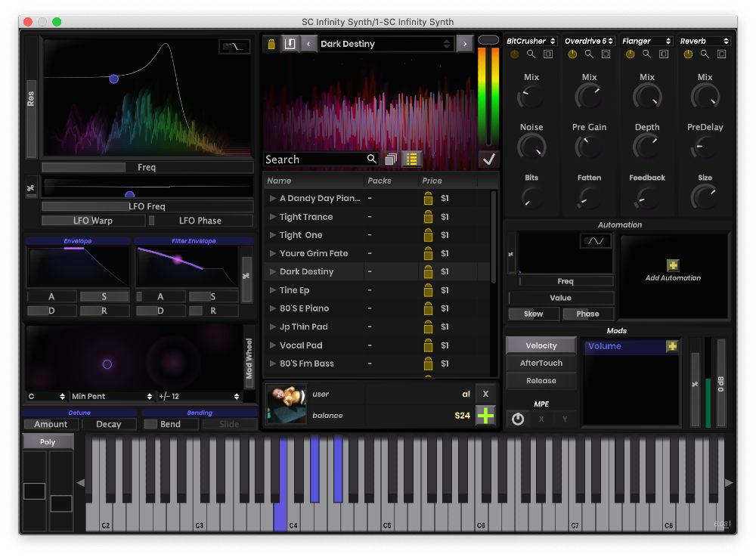756x557 pixels.
Task: Click the filter Freq slider
Action: pos(147,167)
